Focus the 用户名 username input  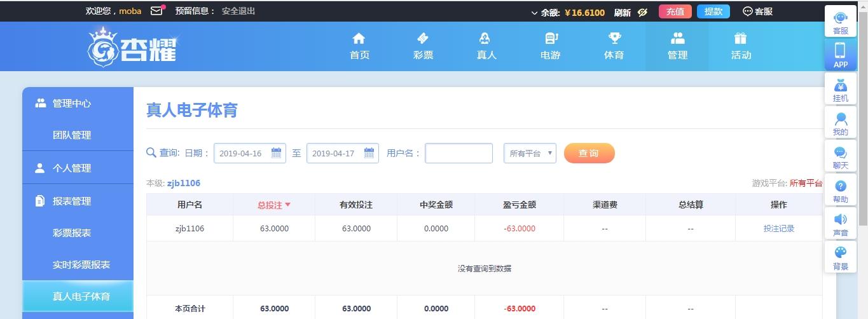tap(458, 153)
